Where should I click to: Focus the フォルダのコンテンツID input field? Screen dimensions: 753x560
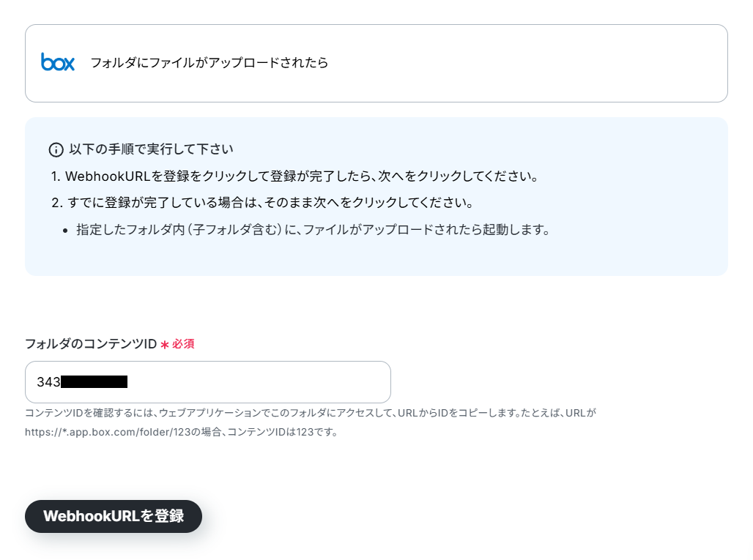click(208, 382)
